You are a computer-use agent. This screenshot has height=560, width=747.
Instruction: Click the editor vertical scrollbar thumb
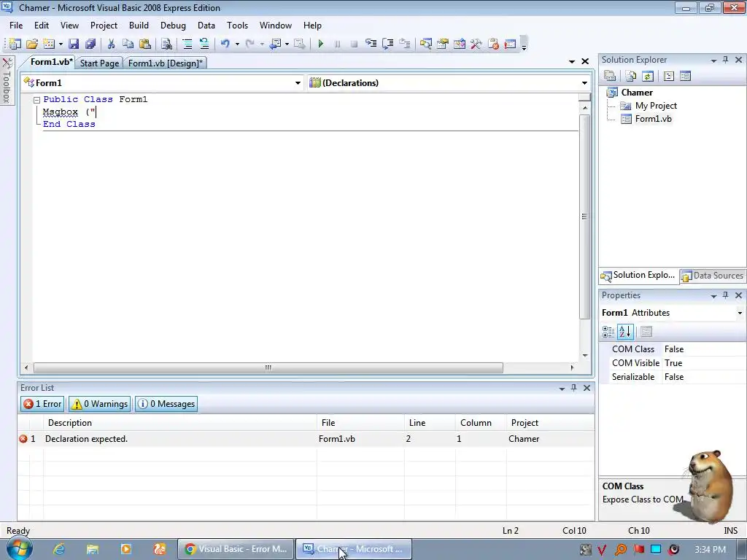point(584,217)
